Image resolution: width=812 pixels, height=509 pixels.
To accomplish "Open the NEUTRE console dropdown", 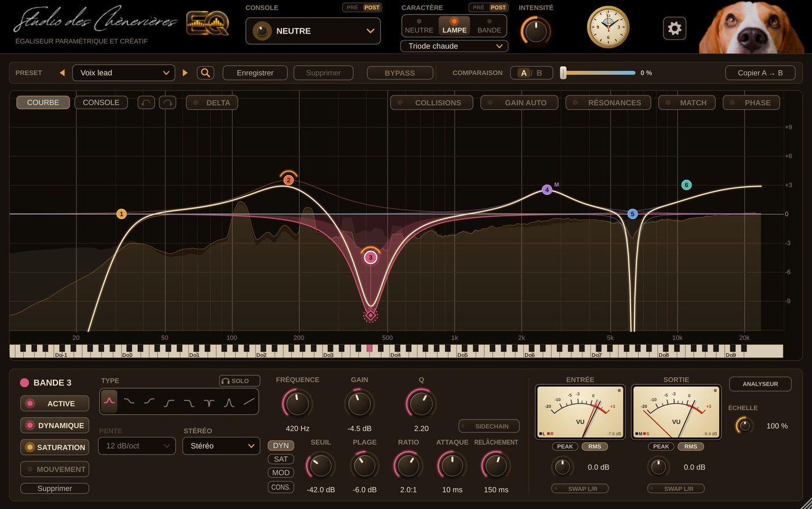I will pyautogui.click(x=313, y=31).
